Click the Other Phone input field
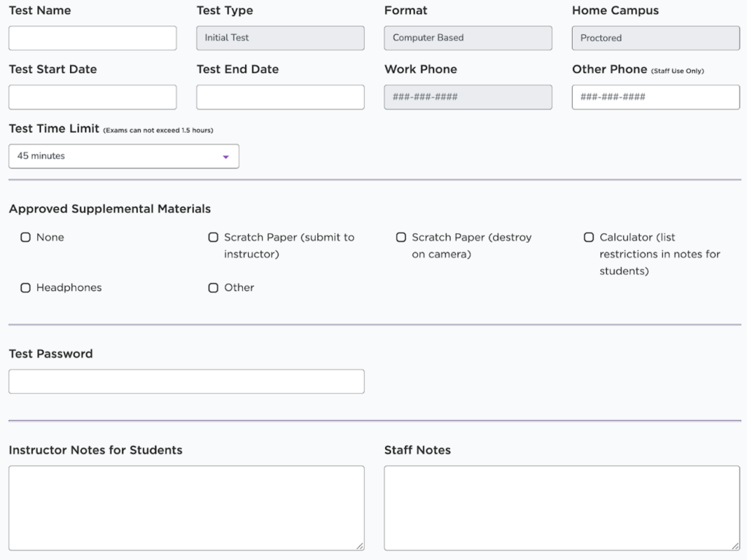The height and width of the screenshot is (560, 747). coord(655,97)
